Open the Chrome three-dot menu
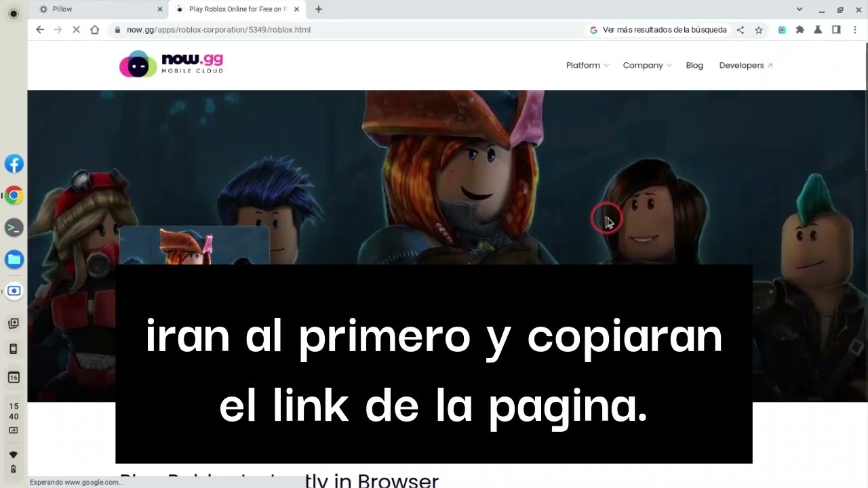Image resolution: width=868 pixels, height=488 pixels. pos(854,30)
